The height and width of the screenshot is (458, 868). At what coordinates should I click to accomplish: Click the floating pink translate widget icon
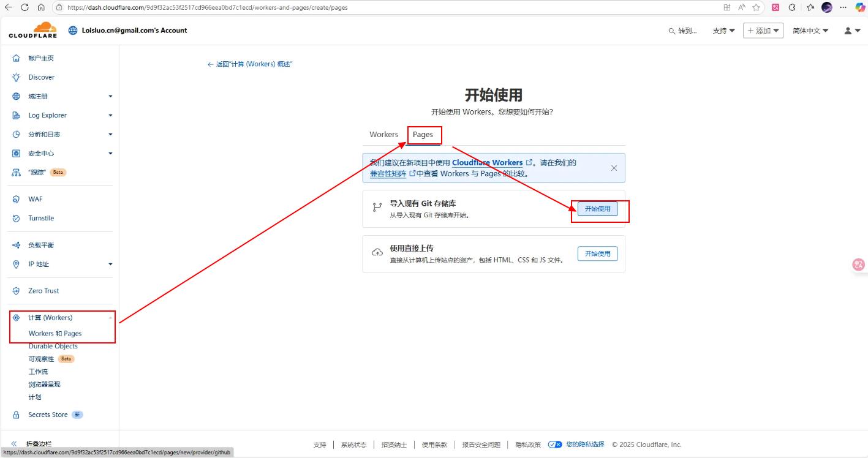[x=859, y=265]
